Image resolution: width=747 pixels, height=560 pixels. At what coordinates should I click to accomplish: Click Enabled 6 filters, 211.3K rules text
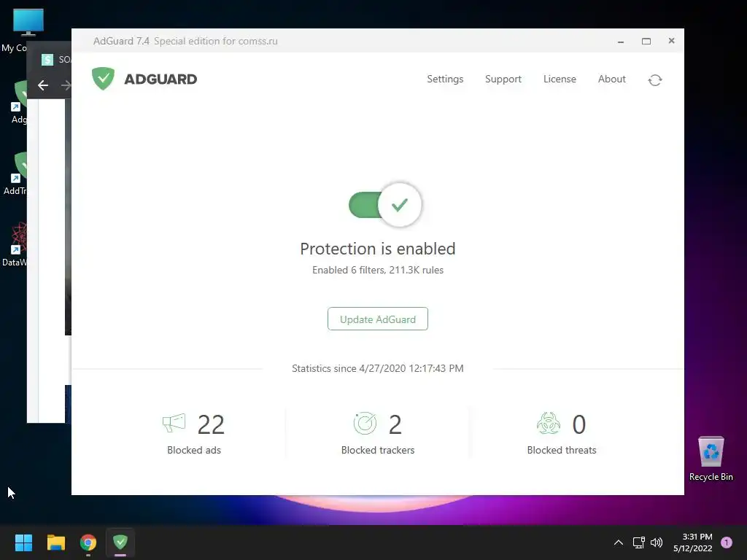(x=378, y=270)
